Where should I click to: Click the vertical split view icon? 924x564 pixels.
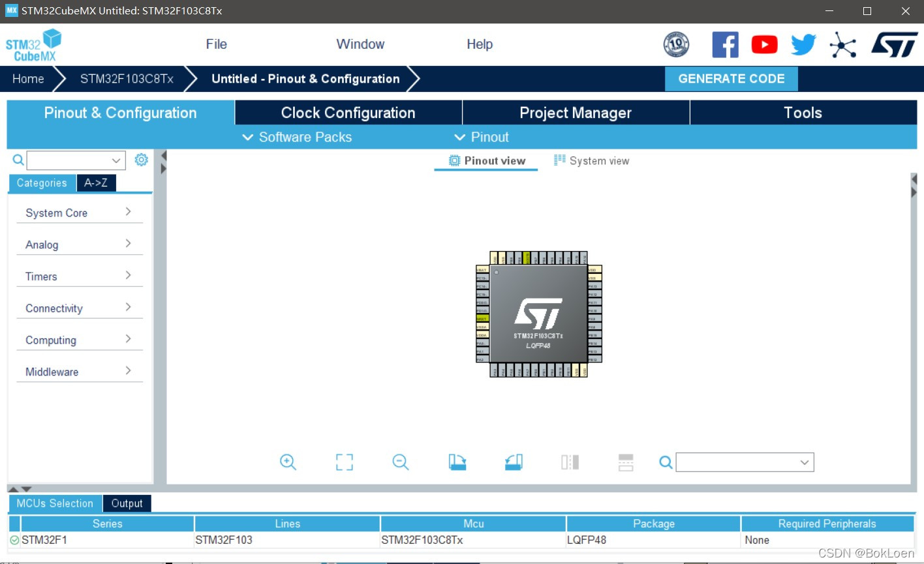coord(570,462)
